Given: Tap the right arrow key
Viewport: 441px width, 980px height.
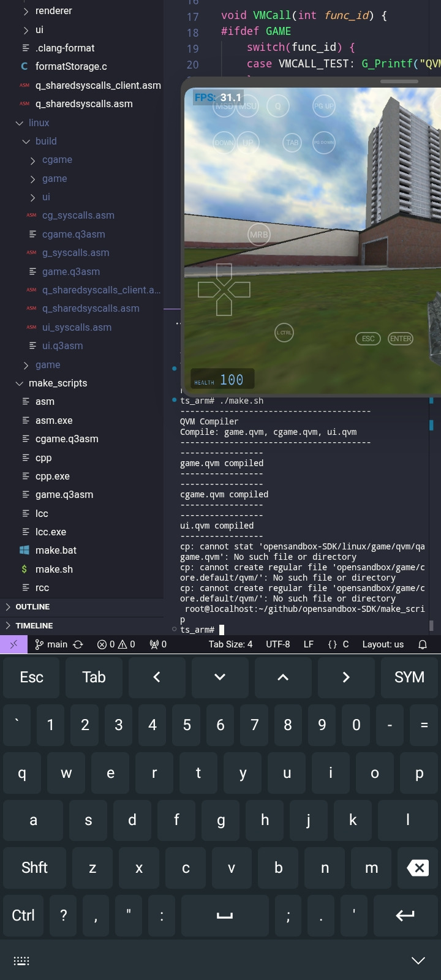Looking at the screenshot, I should pyautogui.click(x=346, y=677).
